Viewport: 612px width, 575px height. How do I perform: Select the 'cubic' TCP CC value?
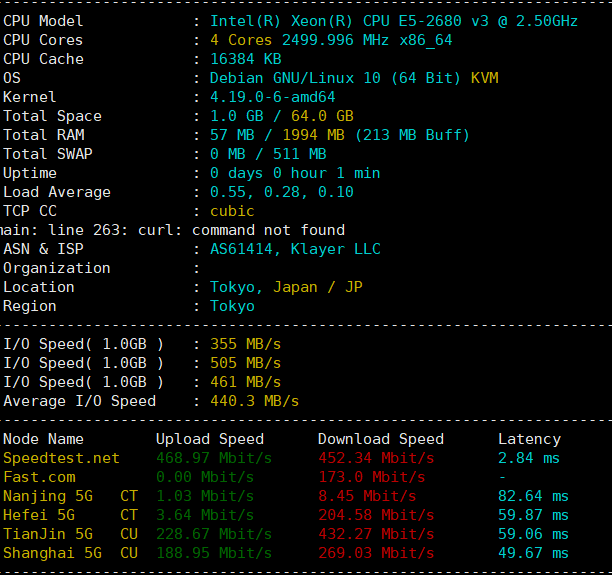coord(232,211)
